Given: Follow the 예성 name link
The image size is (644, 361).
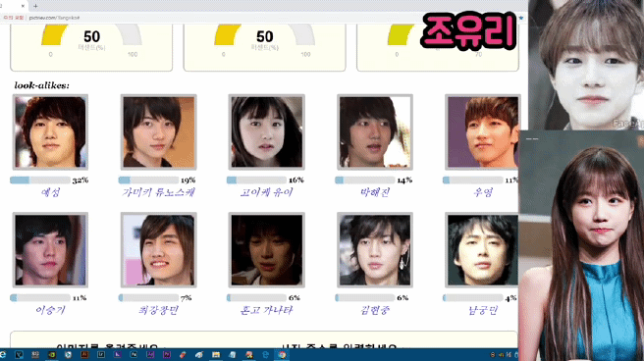Looking at the screenshot, I should pyautogui.click(x=50, y=192).
